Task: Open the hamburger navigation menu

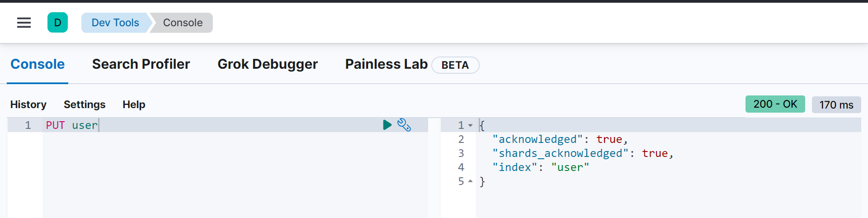Action: pos(24,23)
